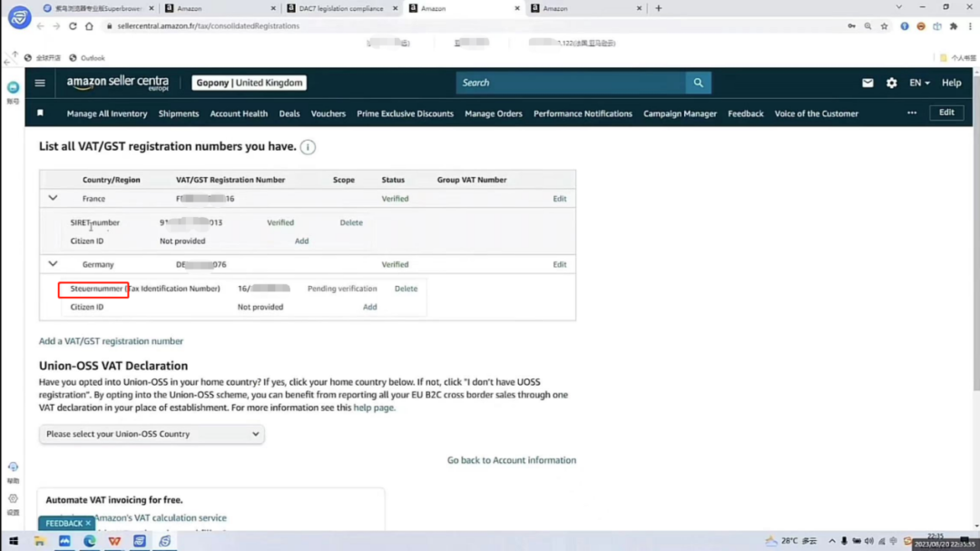The height and width of the screenshot is (551, 980).
Task: Launch Microsoft Edge from the taskbar
Action: [x=89, y=541]
